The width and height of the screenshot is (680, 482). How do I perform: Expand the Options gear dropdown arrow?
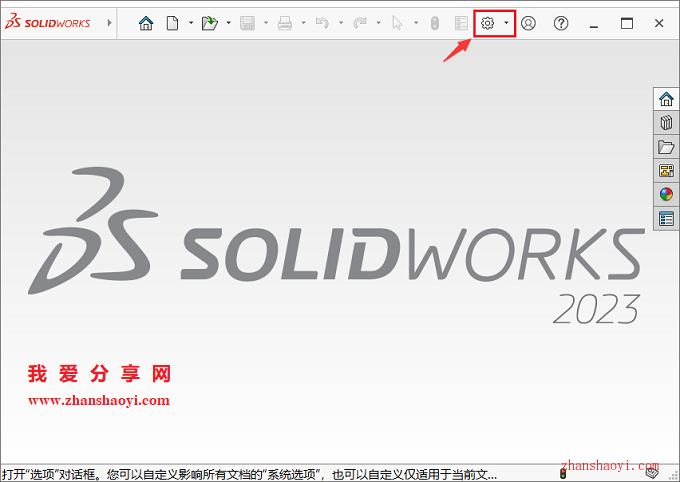tap(506, 23)
